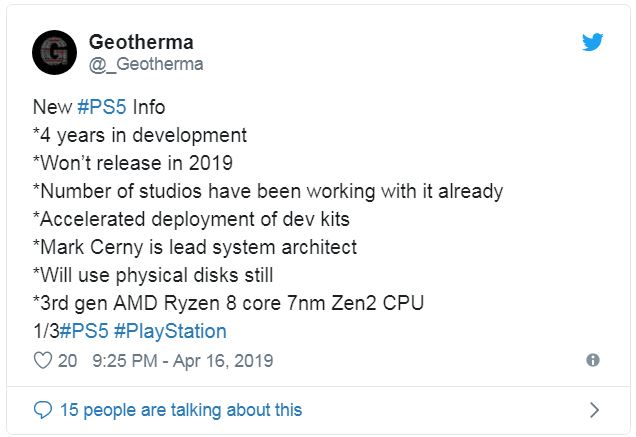This screenshot has height=437, width=636.
Task: Open the tweet info circle icon
Action: (593, 360)
